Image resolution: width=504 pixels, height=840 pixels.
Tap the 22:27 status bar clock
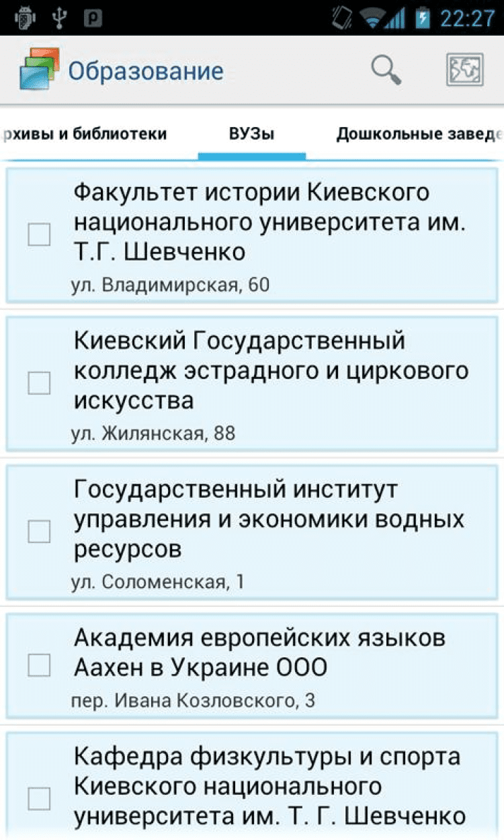467,18
